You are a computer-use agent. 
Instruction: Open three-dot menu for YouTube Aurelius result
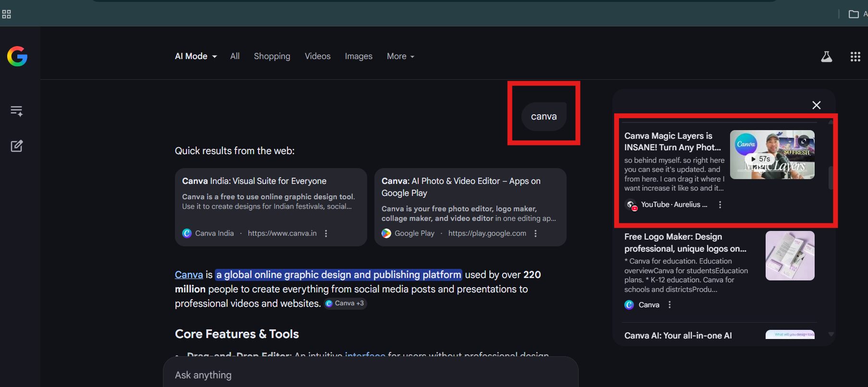(719, 205)
